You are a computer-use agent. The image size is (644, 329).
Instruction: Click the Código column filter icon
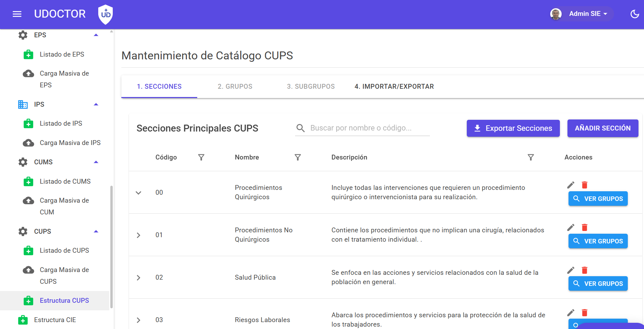[x=201, y=157]
